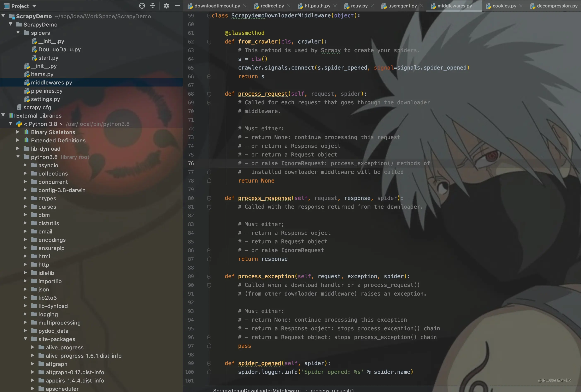This screenshot has height=392, width=581.
Task: Fold the spider_opened method on line 99
Action: [x=209, y=363]
